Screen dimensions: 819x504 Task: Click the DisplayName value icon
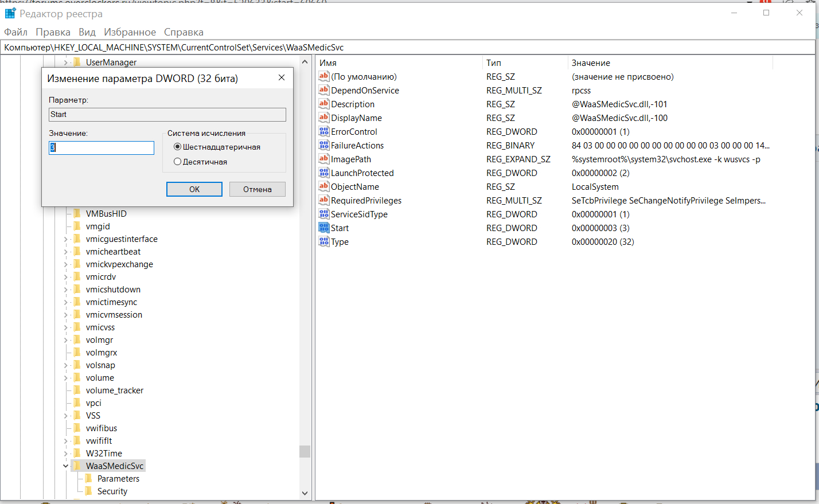[x=324, y=118]
